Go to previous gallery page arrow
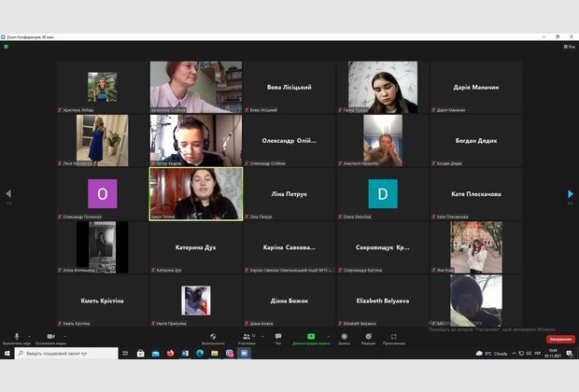 (x=8, y=194)
